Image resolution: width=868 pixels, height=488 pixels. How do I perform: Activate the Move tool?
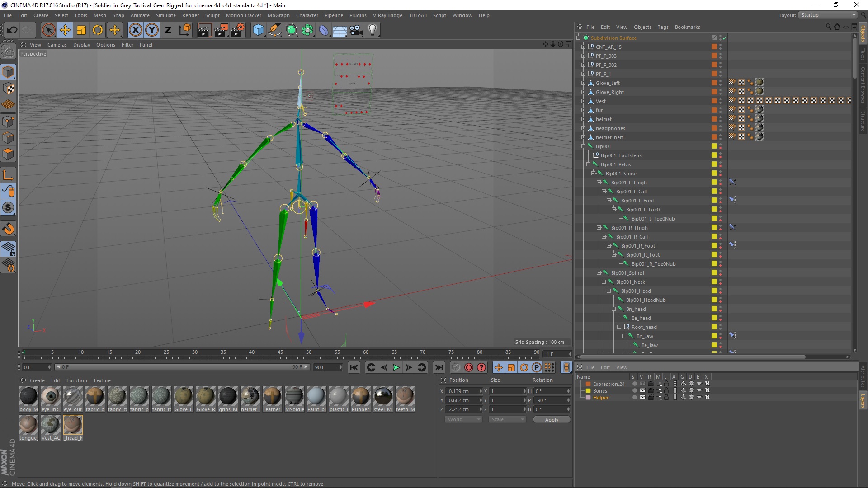65,30
